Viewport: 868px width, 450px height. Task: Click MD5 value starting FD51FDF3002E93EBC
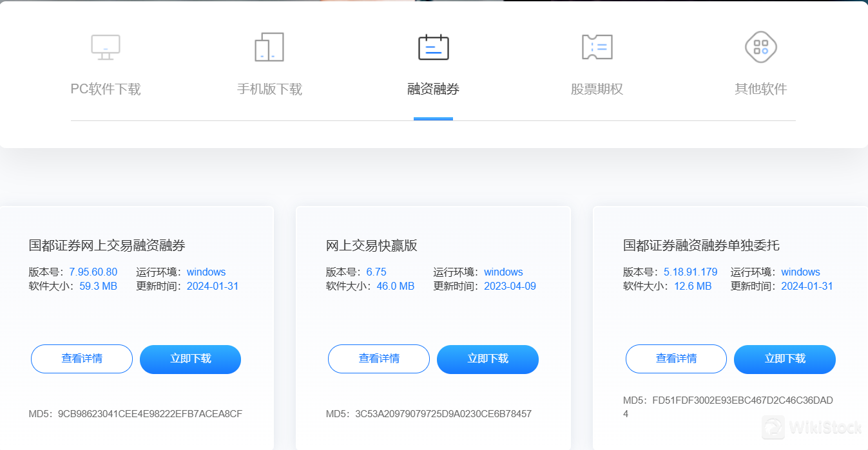pos(728,407)
